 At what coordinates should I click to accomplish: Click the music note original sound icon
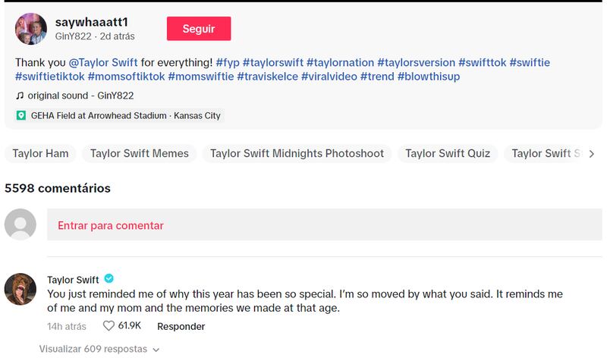click(20, 96)
